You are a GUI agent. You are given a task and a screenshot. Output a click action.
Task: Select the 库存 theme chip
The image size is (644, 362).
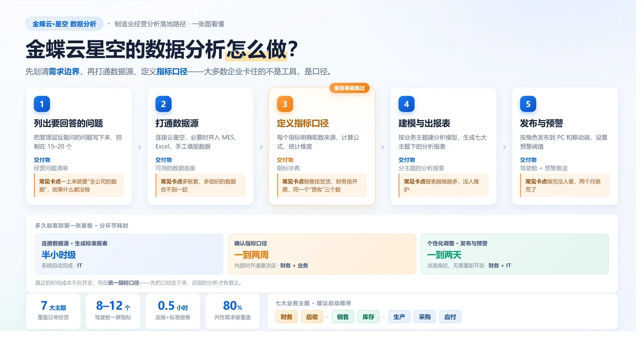(368, 317)
